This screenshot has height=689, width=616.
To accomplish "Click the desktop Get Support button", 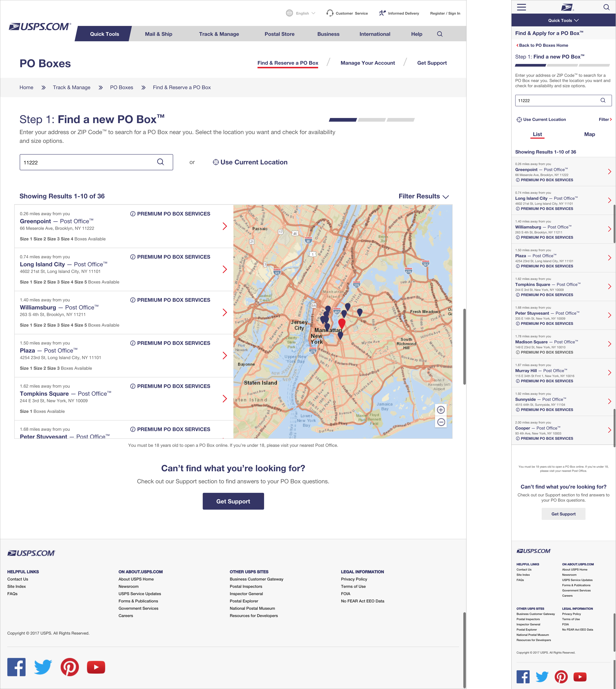I will pyautogui.click(x=233, y=501).
